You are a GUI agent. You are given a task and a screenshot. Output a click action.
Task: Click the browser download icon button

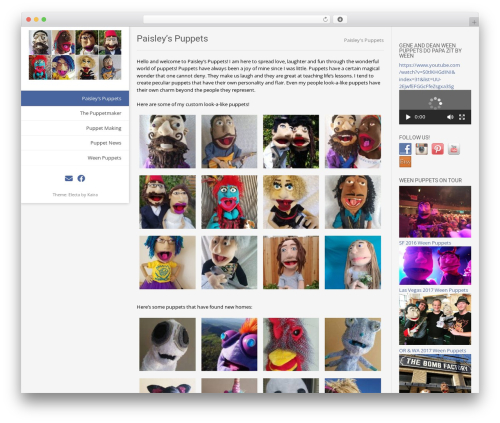tap(340, 19)
